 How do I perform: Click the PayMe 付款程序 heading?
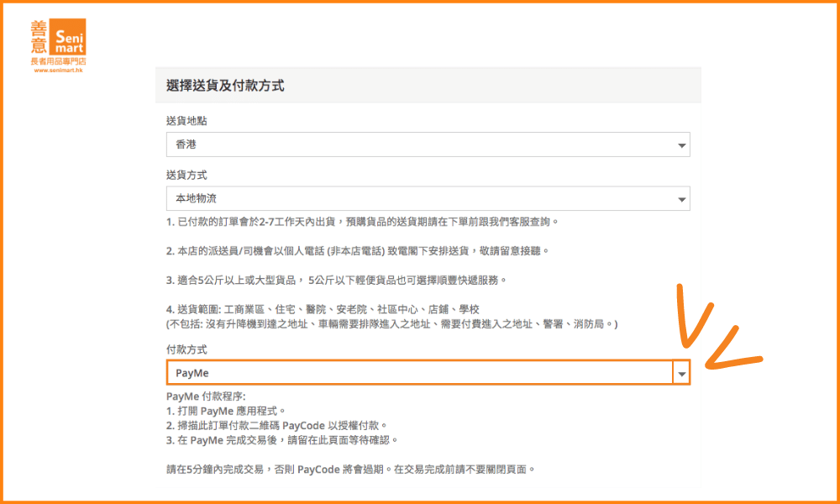click(206, 396)
